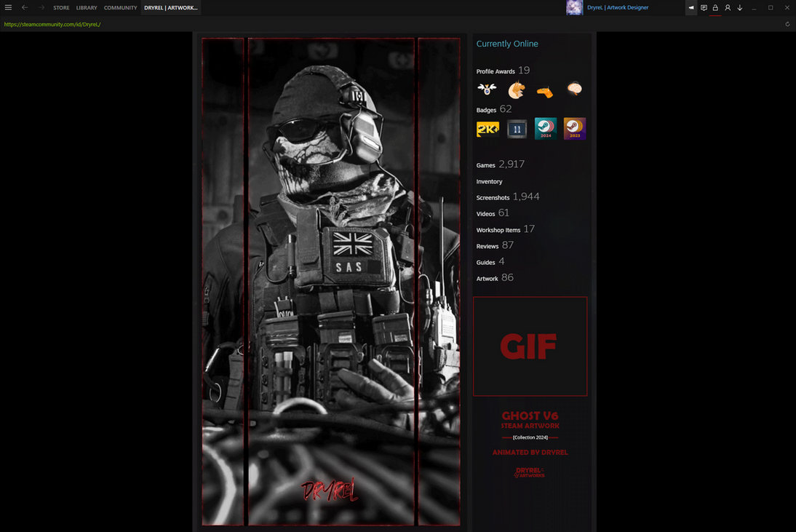Click the orange fox award icon
Viewport: 796px width, 532px height.
517,90
